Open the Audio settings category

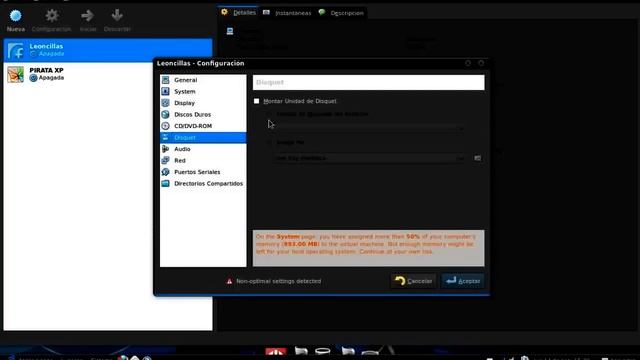click(x=203, y=149)
